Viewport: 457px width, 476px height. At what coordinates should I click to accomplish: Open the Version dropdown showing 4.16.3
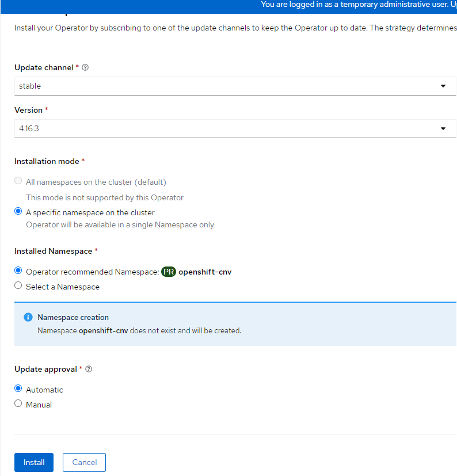tap(235, 128)
